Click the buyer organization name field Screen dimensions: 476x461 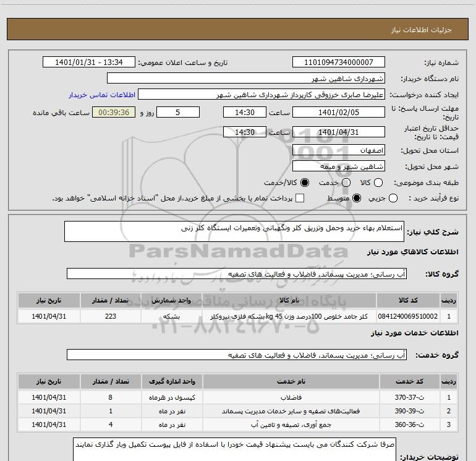pyautogui.click(x=246, y=79)
